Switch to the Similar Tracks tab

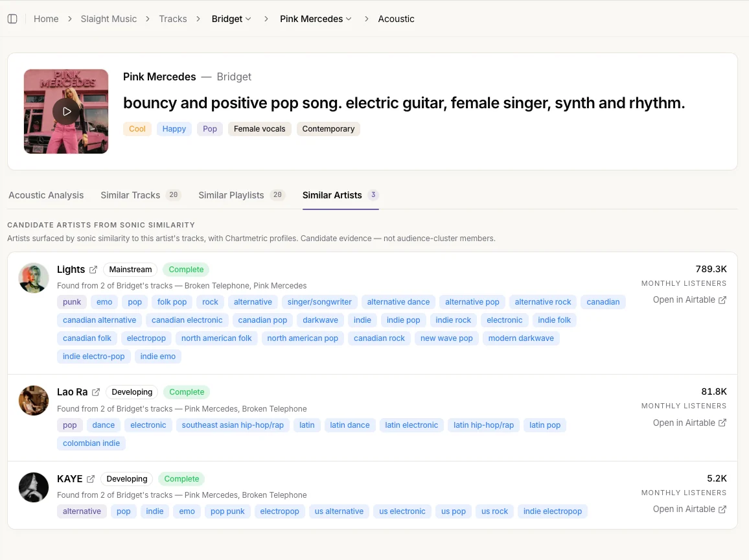point(141,195)
